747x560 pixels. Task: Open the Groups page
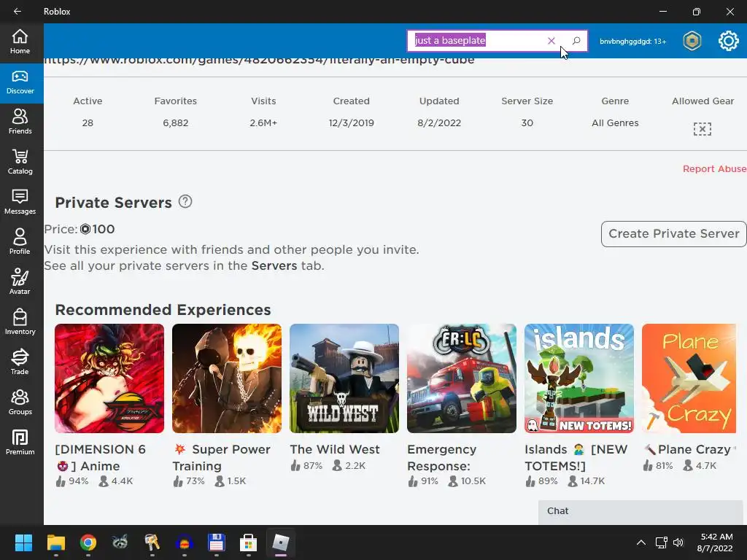click(20, 402)
